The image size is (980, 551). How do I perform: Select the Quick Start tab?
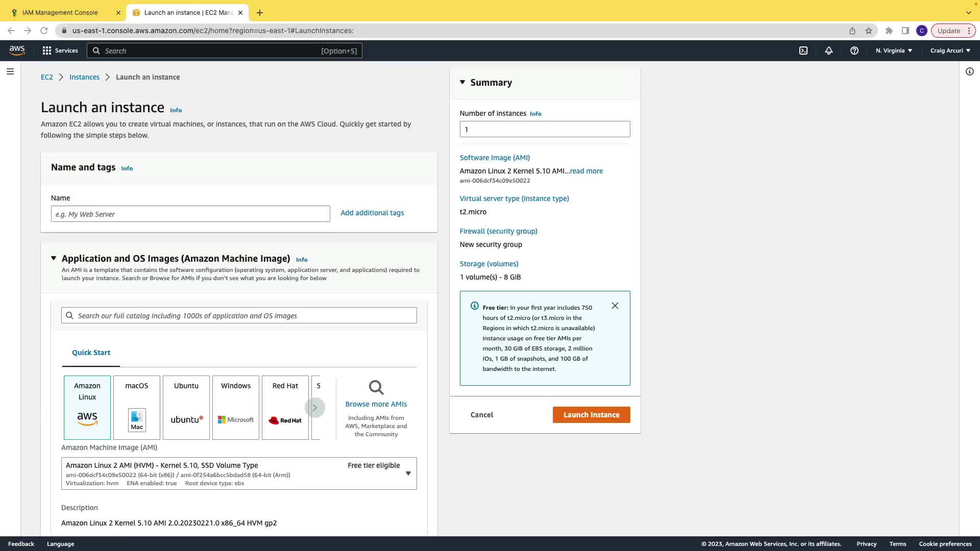[x=91, y=353]
